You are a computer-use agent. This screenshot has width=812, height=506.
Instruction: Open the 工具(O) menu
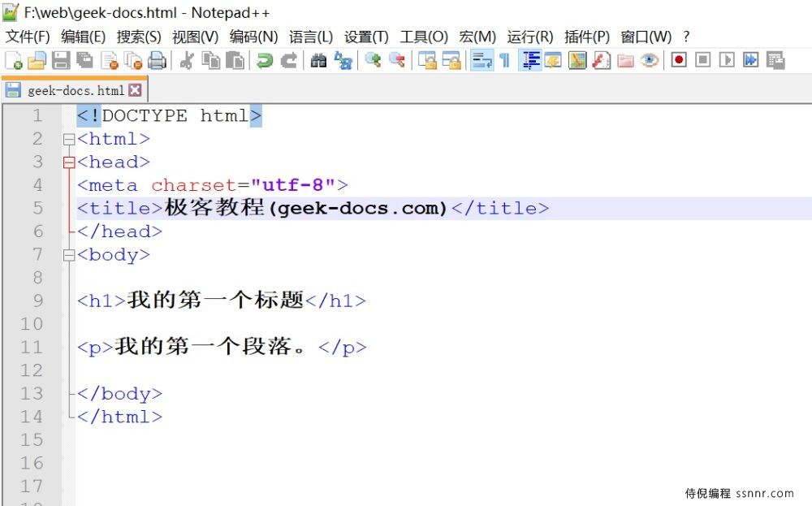pyautogui.click(x=424, y=37)
